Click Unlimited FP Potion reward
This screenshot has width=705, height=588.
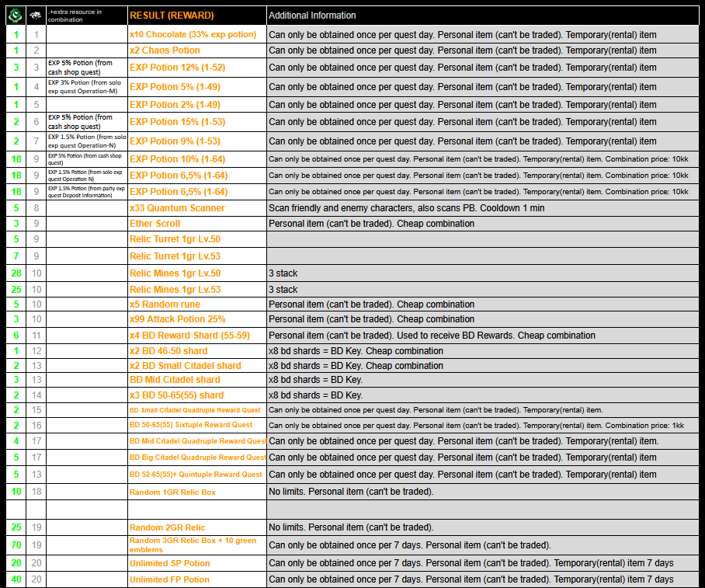pos(169,579)
